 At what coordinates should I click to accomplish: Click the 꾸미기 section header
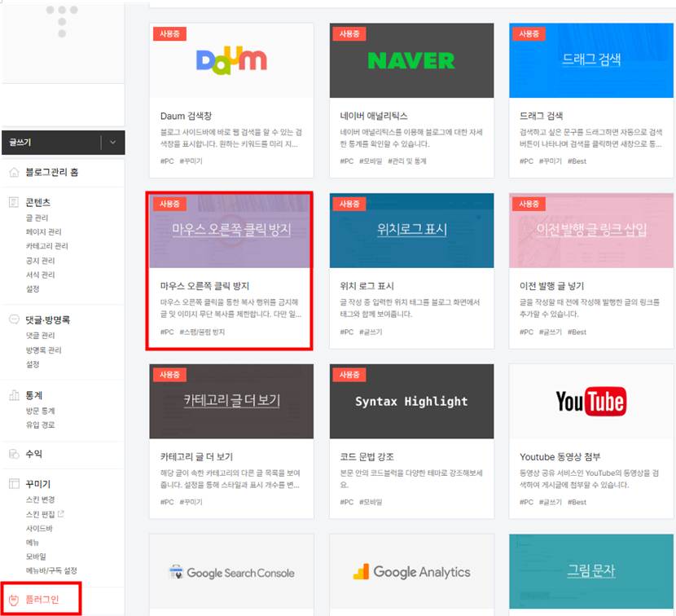point(38,483)
